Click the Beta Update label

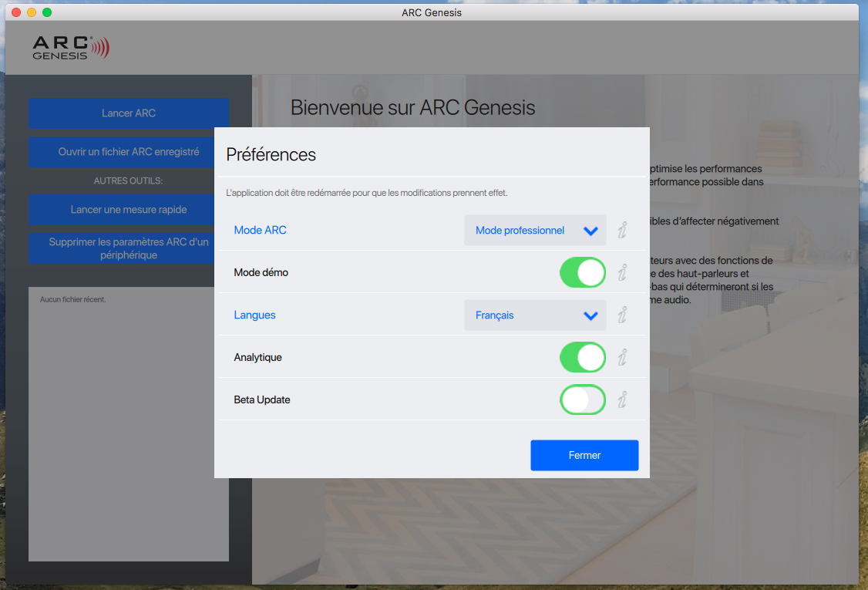[x=262, y=400]
